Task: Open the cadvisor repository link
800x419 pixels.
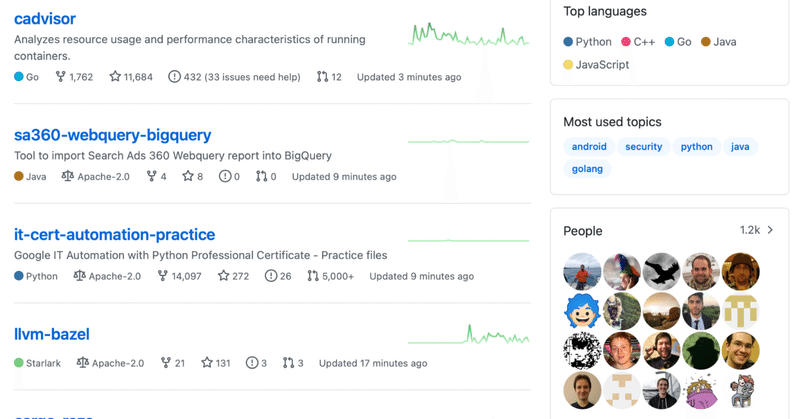Action: pos(45,18)
